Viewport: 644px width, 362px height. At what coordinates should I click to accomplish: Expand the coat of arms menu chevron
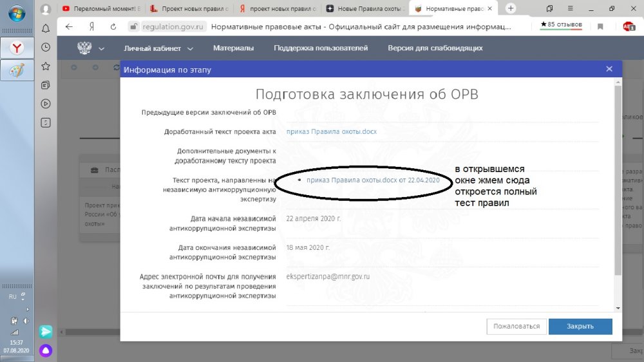[x=102, y=49]
